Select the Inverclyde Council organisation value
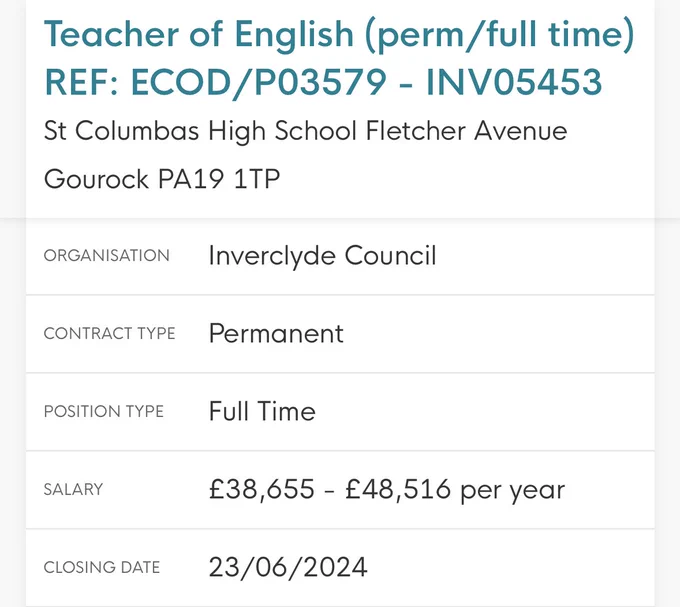Image resolution: width=680 pixels, height=607 pixels. coord(322,255)
